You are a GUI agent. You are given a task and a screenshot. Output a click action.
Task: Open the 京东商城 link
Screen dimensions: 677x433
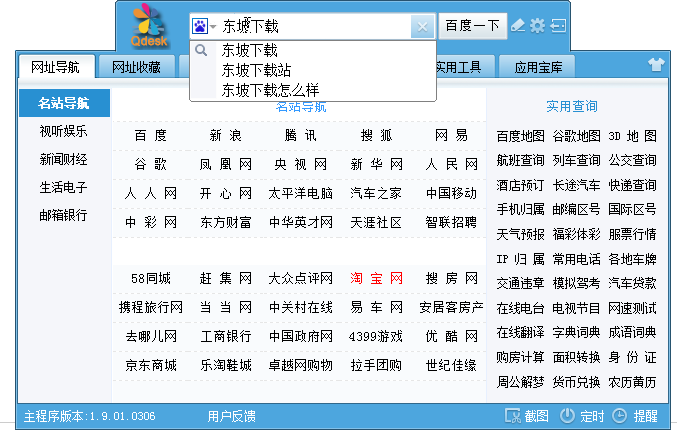point(151,366)
